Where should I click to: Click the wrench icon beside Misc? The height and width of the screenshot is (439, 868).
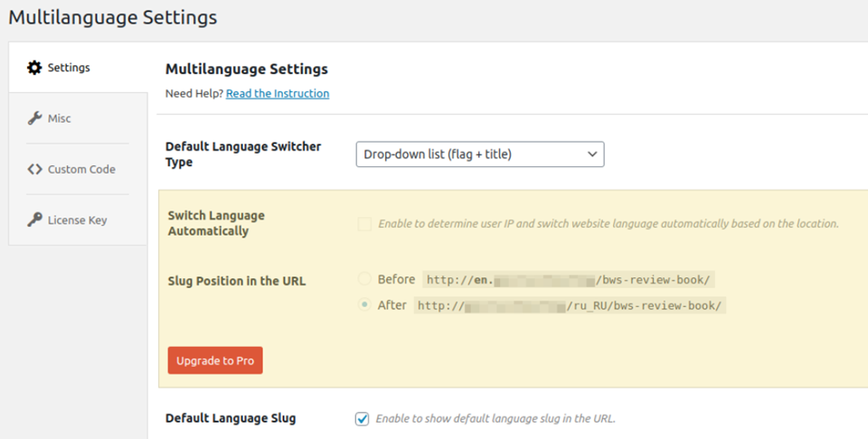pos(34,118)
